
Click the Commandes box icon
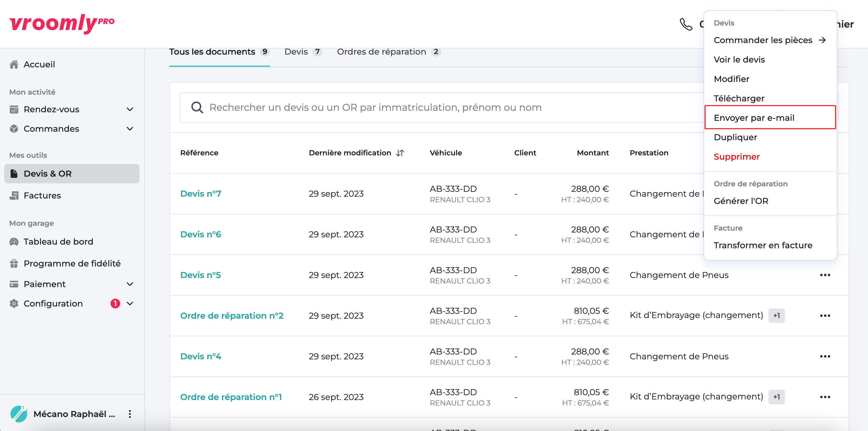(14, 129)
